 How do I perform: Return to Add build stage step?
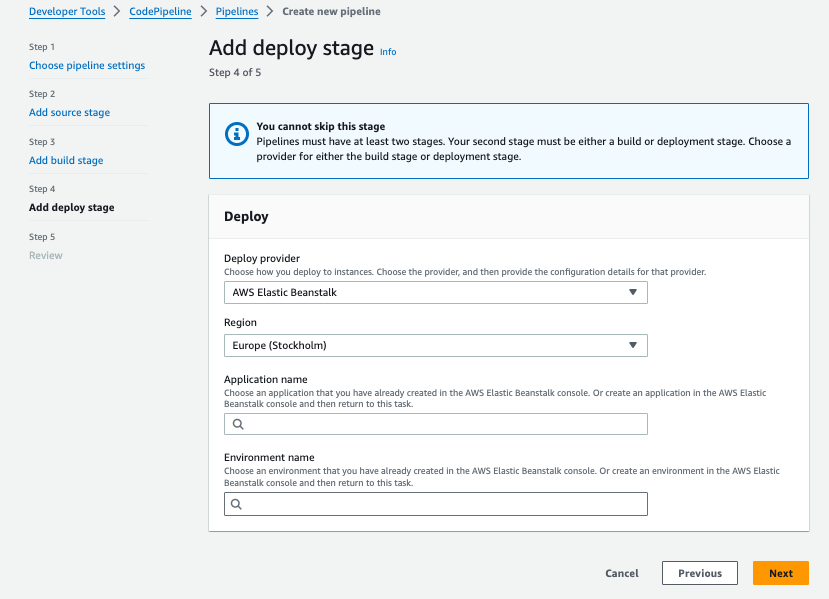tap(66, 160)
